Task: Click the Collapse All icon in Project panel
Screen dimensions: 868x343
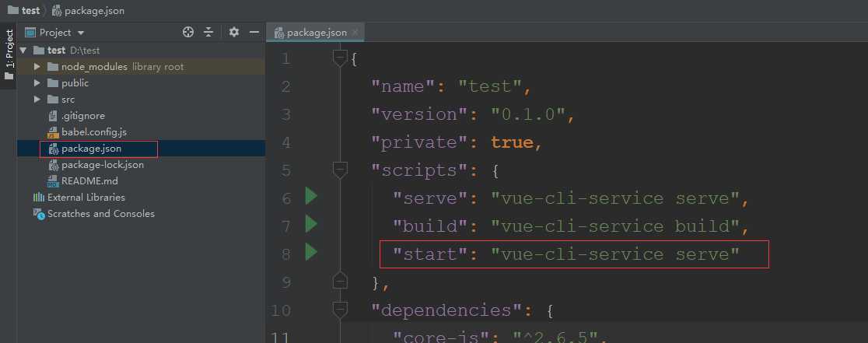Action: [x=208, y=32]
